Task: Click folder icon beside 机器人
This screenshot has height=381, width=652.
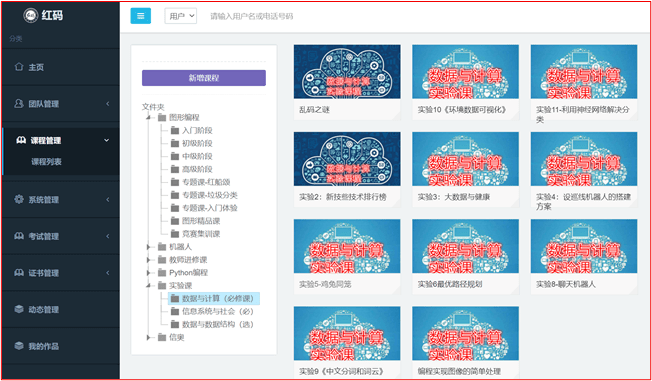Action: point(162,247)
